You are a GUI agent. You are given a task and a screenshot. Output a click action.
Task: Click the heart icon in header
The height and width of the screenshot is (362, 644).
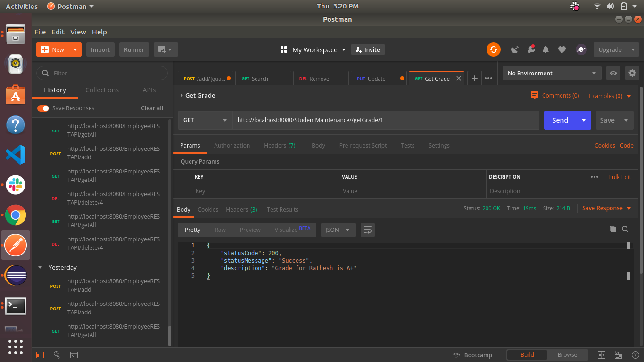(x=561, y=49)
